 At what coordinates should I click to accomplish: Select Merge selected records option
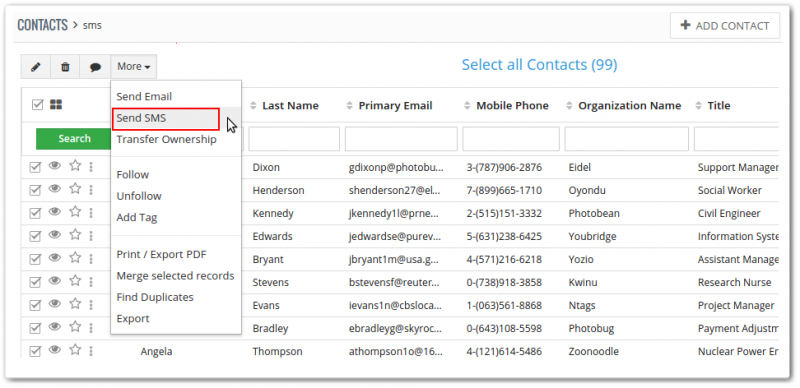point(176,276)
